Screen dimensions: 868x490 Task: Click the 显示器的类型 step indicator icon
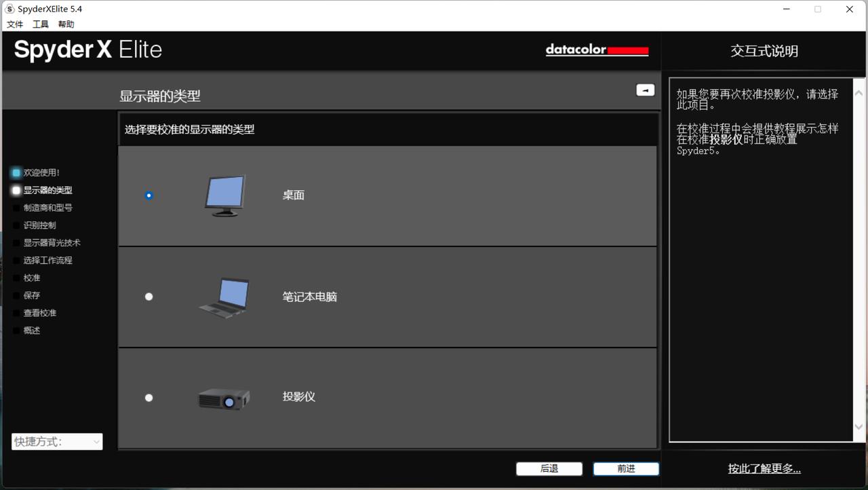pyautogui.click(x=16, y=191)
